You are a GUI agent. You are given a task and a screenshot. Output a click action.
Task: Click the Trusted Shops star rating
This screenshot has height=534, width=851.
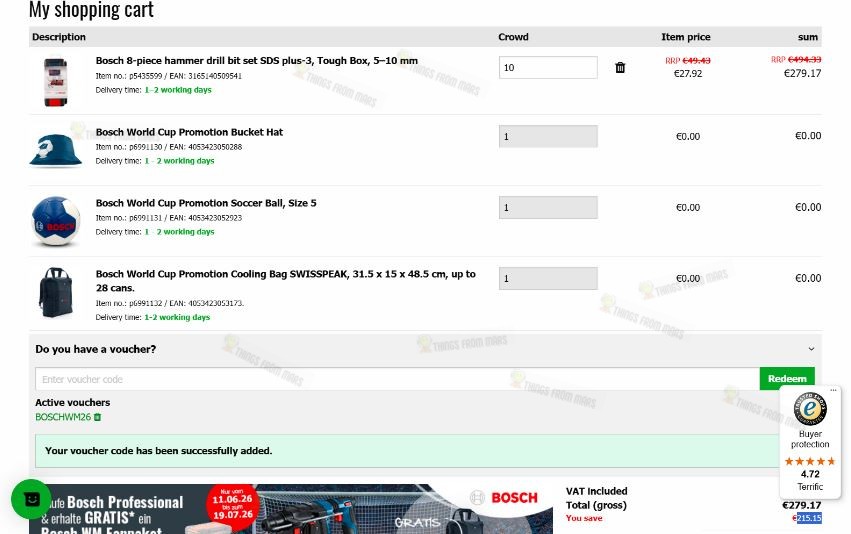[x=810, y=461]
